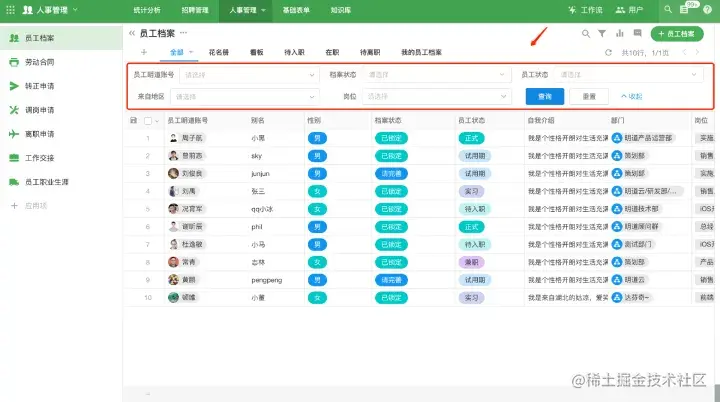Click the 自我介绍 column header

coord(541,120)
